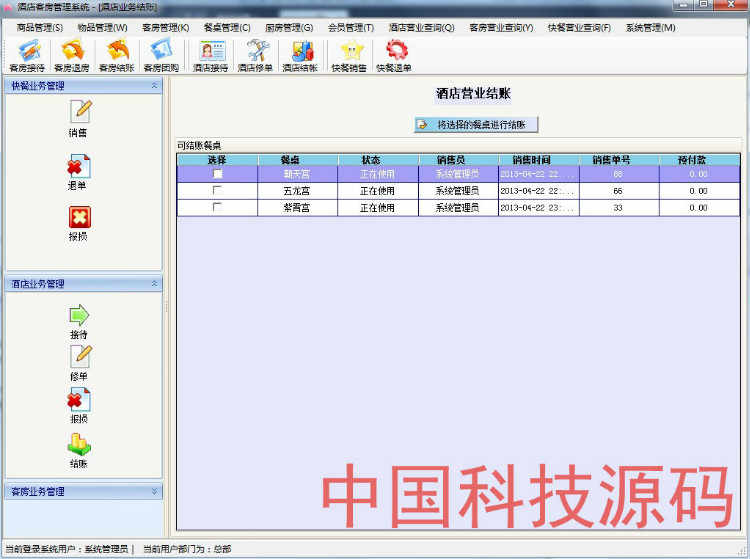Click 当前用户部门为:总部 status text
Viewport: 750px width, 559px height.
pos(187,549)
